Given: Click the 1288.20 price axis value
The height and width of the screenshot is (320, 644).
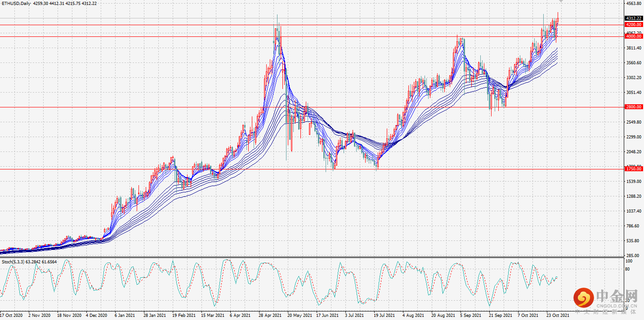Looking at the screenshot, I should point(633,196).
